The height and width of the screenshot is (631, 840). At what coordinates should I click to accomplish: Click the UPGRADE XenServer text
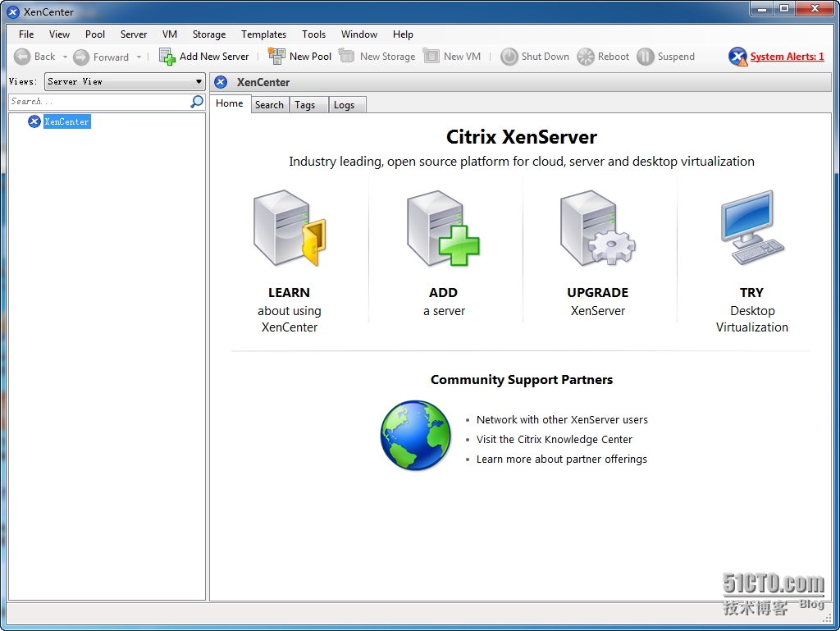(598, 302)
